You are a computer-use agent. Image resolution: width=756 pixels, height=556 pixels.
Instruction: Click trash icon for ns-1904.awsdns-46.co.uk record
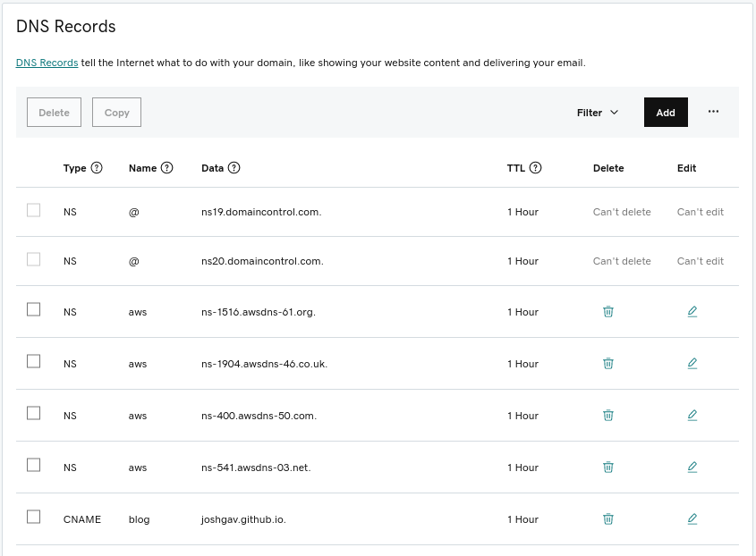tap(608, 364)
